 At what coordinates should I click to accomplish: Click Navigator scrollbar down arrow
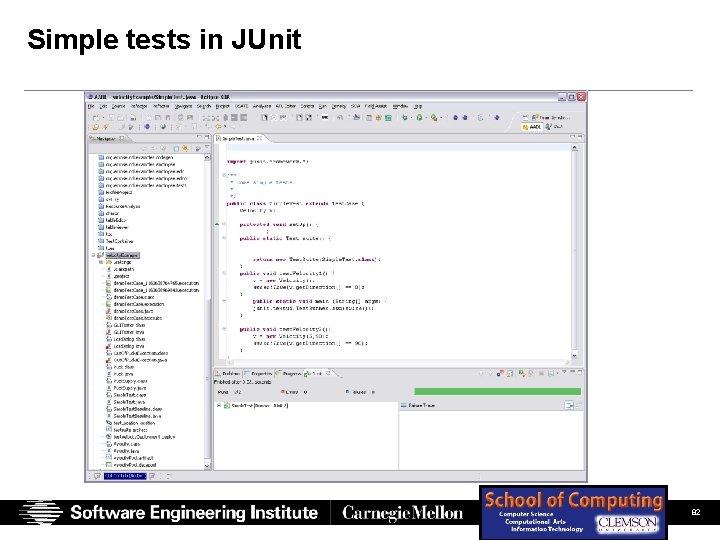pyautogui.click(x=207, y=465)
